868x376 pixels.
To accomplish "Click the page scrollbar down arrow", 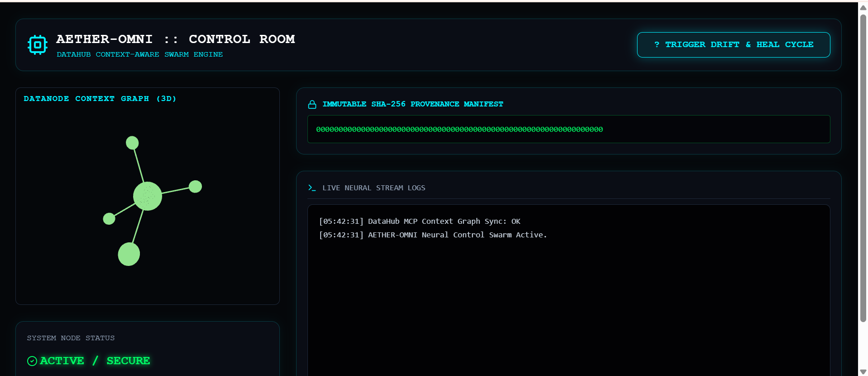I will click(863, 372).
